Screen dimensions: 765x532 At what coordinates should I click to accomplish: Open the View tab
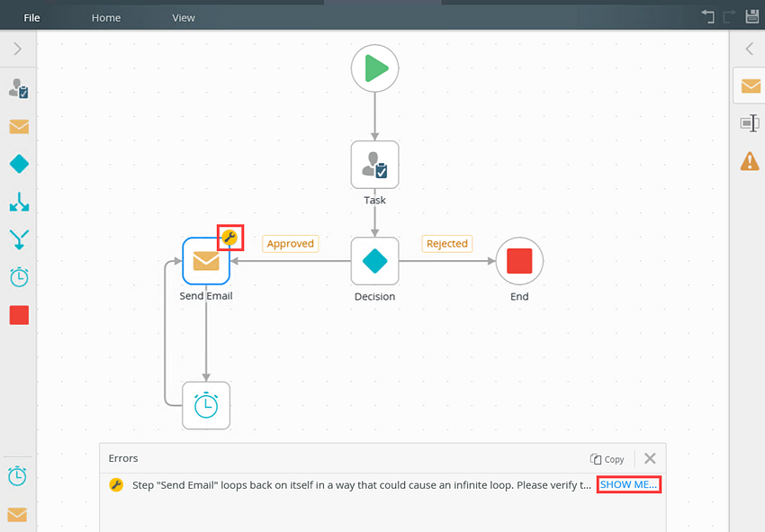184,18
